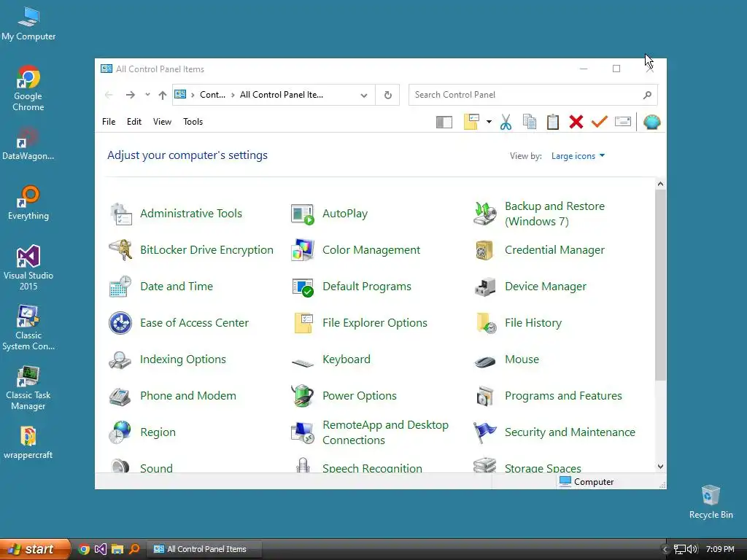Image resolution: width=747 pixels, height=560 pixels.
Task: Open the File menu
Action: (109, 122)
